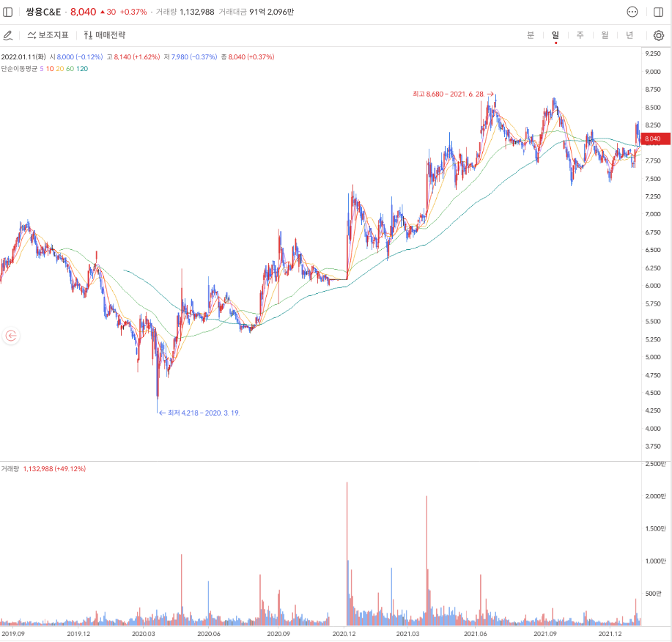672x642 pixels.
Task: Click the 단순이동평균 moving average label
Action: (x=19, y=69)
